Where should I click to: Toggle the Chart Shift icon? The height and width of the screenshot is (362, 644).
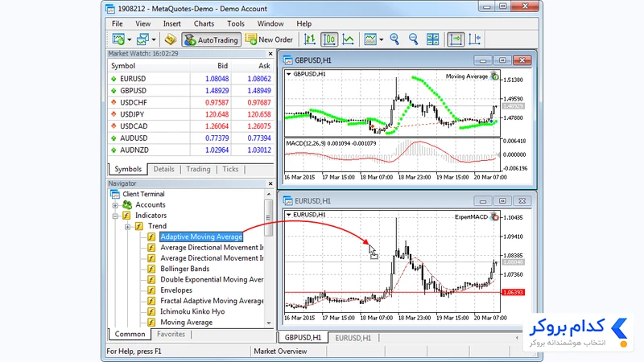[474, 39]
